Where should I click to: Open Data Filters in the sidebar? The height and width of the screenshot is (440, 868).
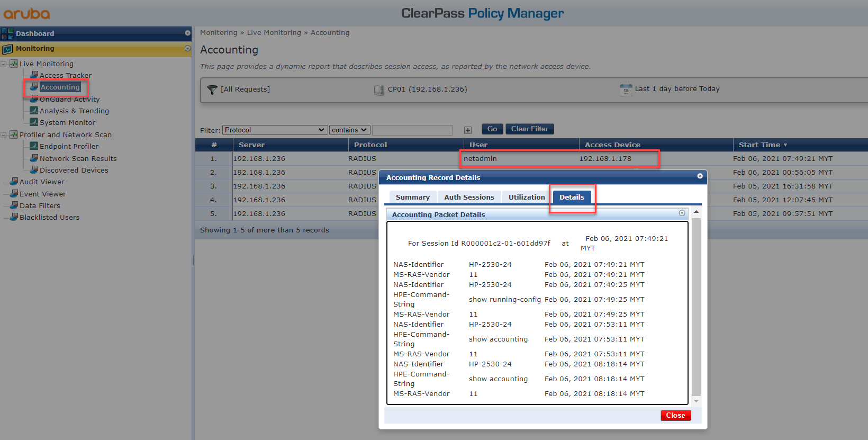(40, 205)
